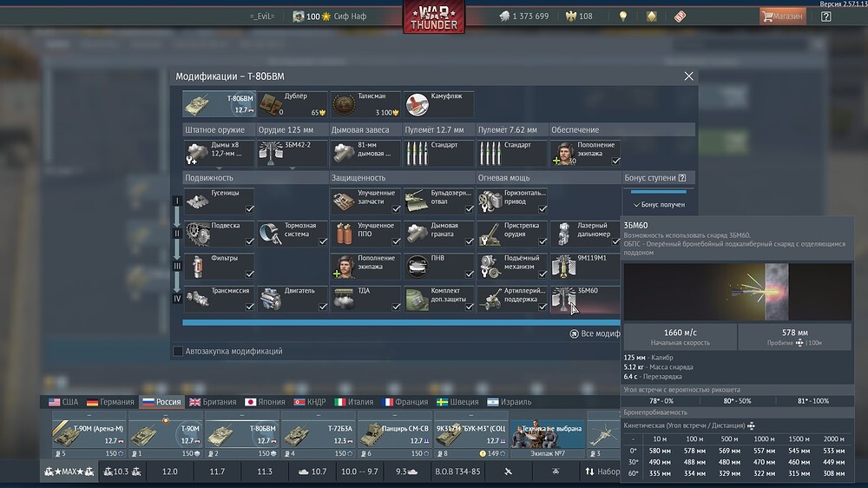Image resolution: width=868 pixels, height=488 pixels.
Task: Expand the 3БМ42-2 shell selection arrow
Action: coord(292,168)
